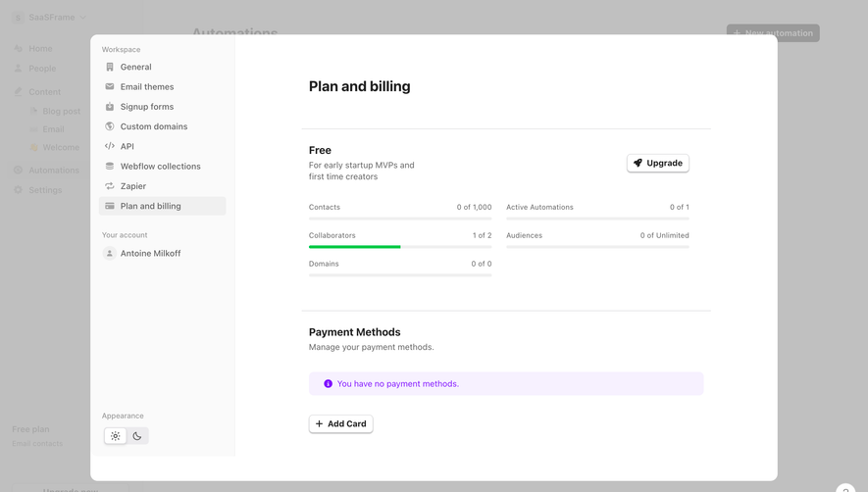Click the Active Automations progress bar
The width and height of the screenshot is (868, 492).
pyautogui.click(x=597, y=219)
